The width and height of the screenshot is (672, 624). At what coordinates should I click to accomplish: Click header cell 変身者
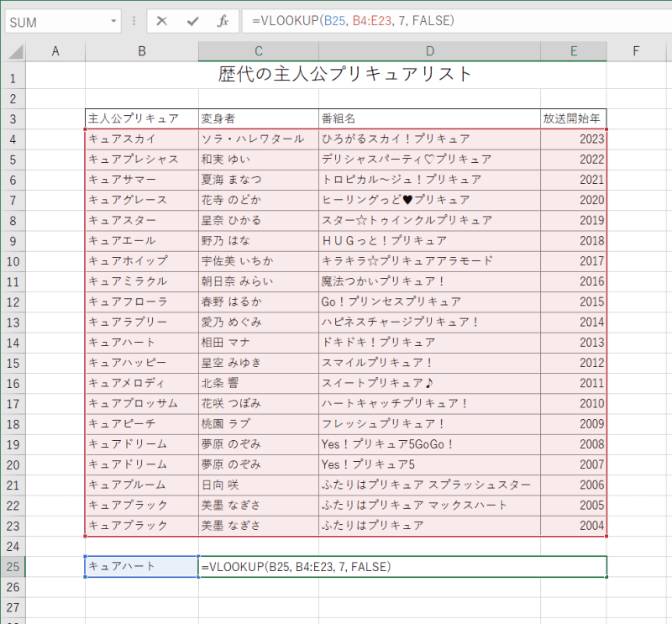pyautogui.click(x=259, y=118)
